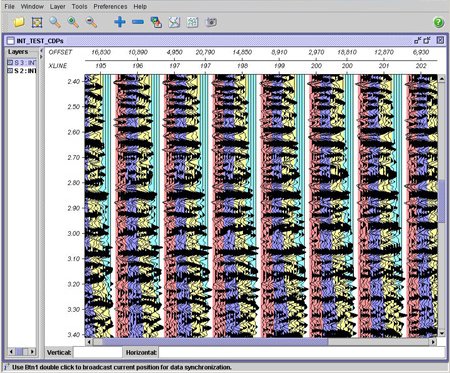Image resolution: width=450 pixels, height=373 pixels.
Task: Select the plain magnifying glass zoom tool
Action: click(55, 22)
